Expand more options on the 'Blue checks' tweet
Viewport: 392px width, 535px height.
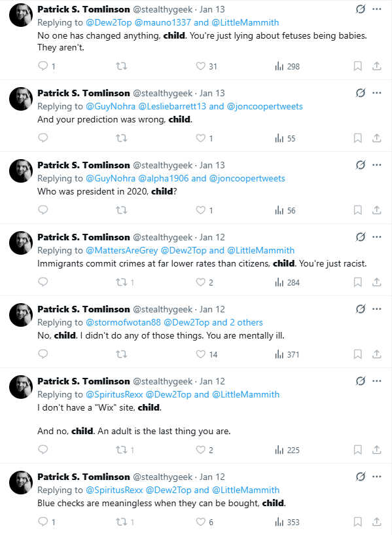377,477
